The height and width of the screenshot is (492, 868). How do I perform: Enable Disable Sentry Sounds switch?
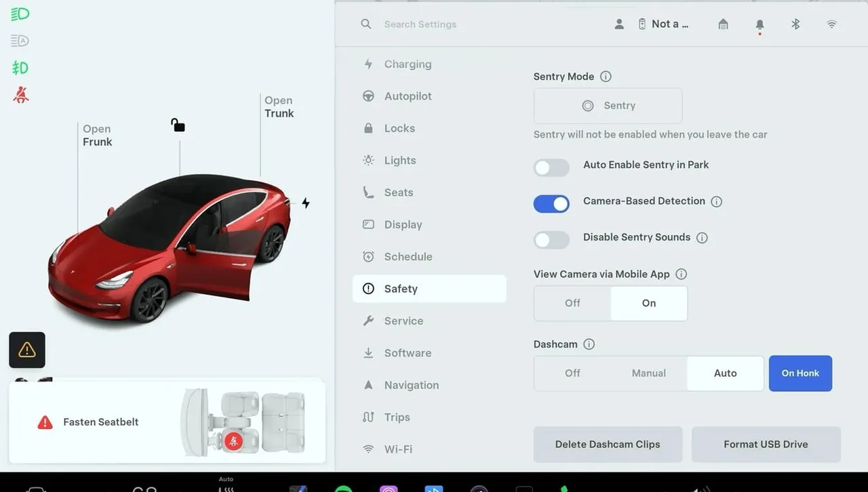(551, 240)
